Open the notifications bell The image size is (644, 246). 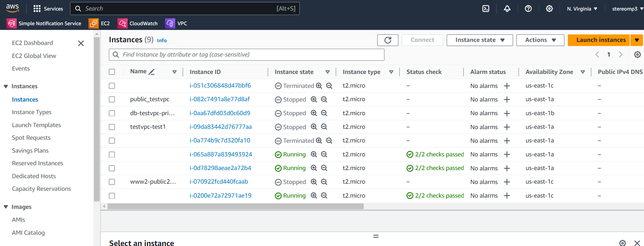coord(507,9)
